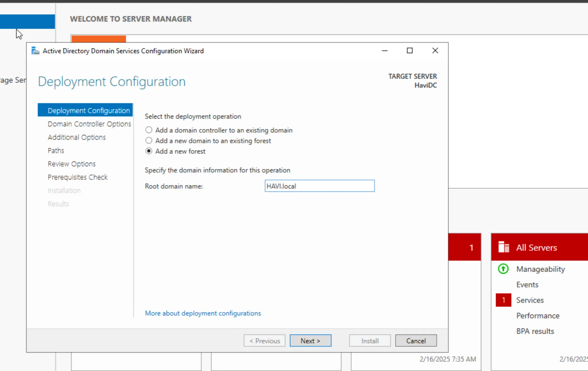Select Add a domain controller to existing domain
Image resolution: width=588 pixels, height=371 pixels.
(149, 130)
